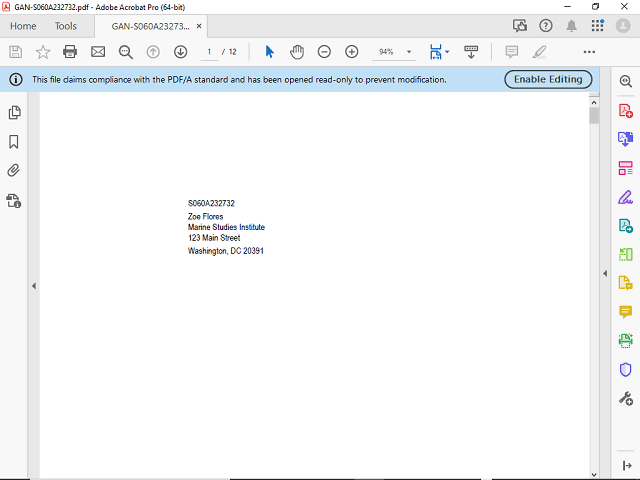Click the Washington, DC 20391 line
The width and height of the screenshot is (640, 480).
[x=225, y=251]
